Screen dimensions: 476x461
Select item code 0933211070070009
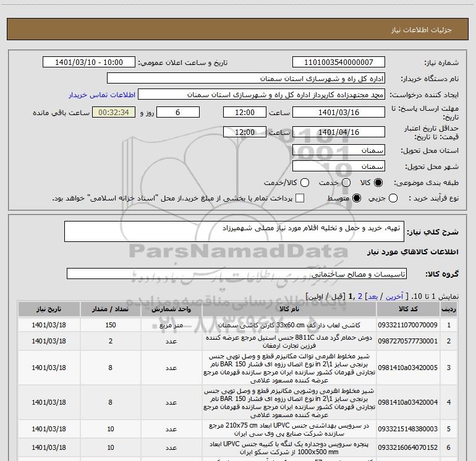coord(408,325)
